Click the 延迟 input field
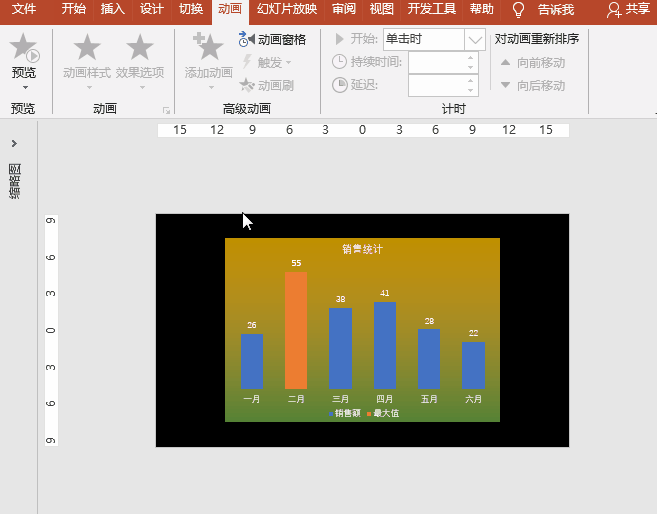 pyautogui.click(x=436, y=85)
